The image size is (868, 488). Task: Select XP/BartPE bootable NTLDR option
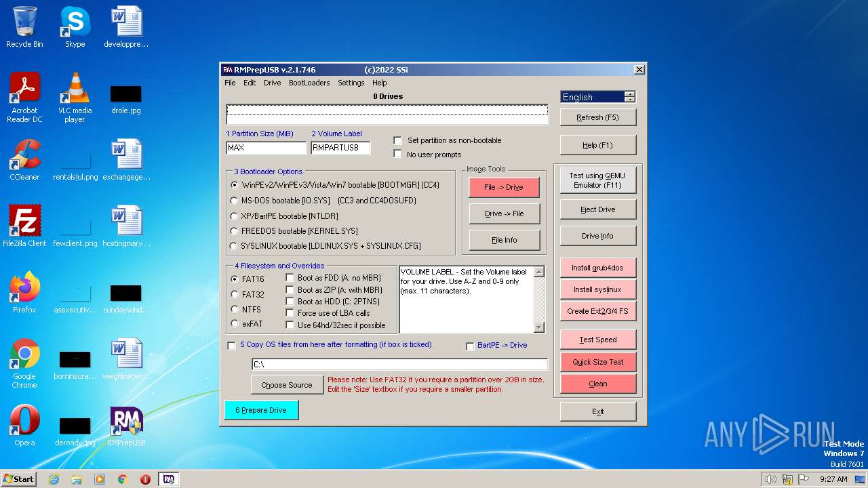[235, 216]
